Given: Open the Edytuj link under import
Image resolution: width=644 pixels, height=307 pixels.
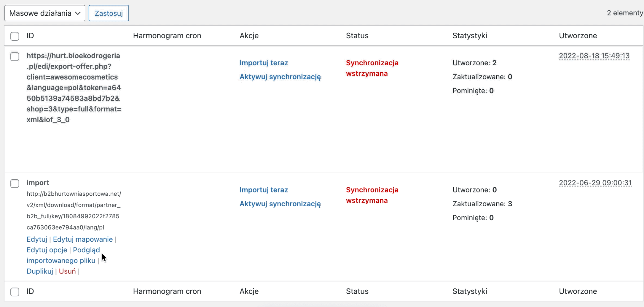Looking at the screenshot, I should (37, 239).
